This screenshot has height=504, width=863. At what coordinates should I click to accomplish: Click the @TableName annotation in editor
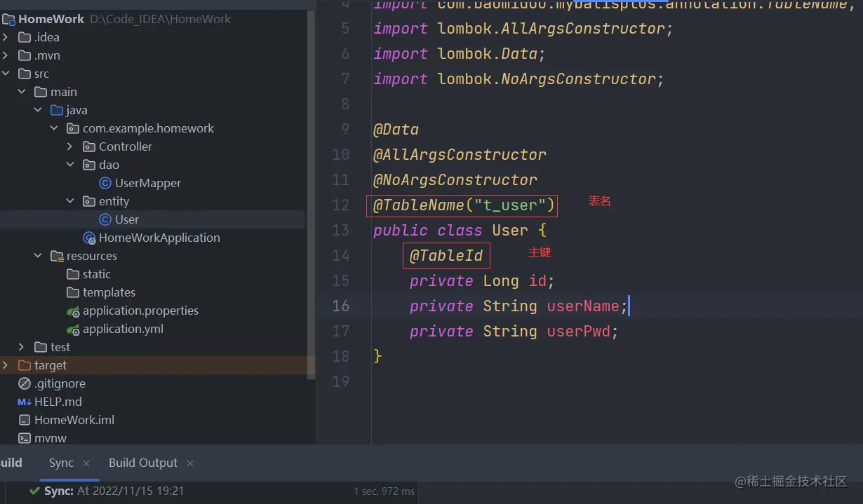(x=419, y=205)
